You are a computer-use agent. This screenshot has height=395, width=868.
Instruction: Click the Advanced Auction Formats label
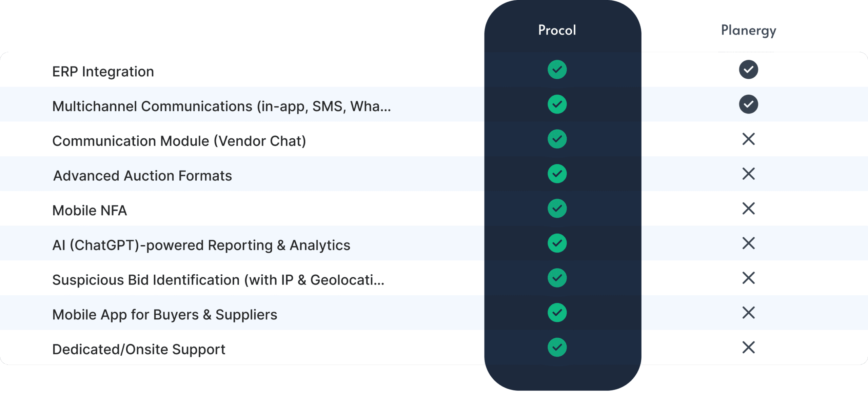[142, 176]
